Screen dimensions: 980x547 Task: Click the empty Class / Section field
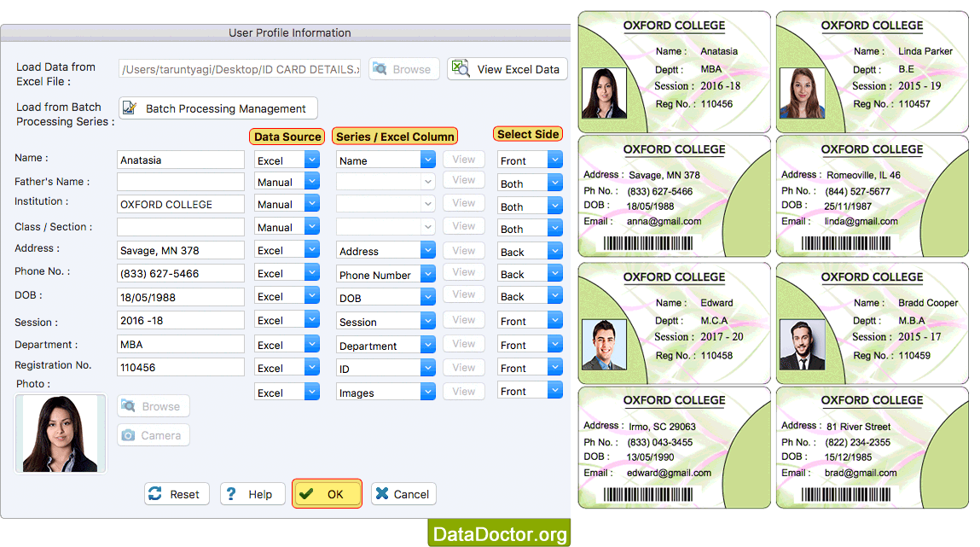(x=181, y=227)
